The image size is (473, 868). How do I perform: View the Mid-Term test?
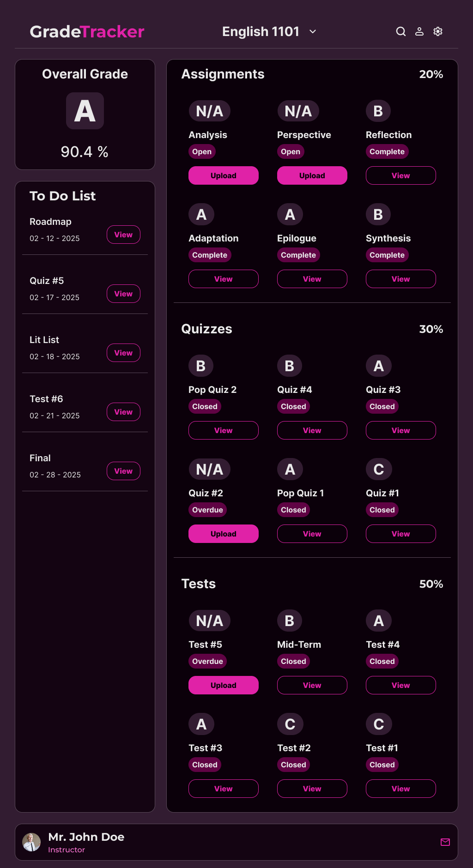(312, 685)
